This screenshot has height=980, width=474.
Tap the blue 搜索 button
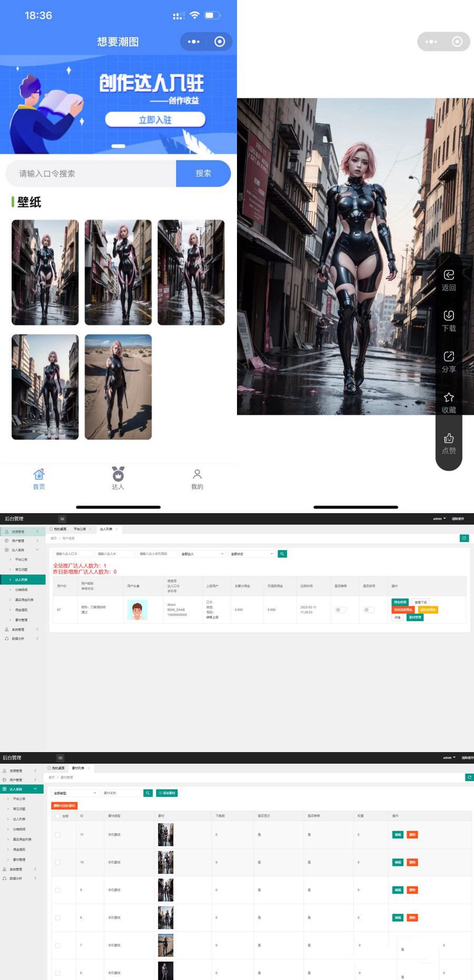point(203,173)
